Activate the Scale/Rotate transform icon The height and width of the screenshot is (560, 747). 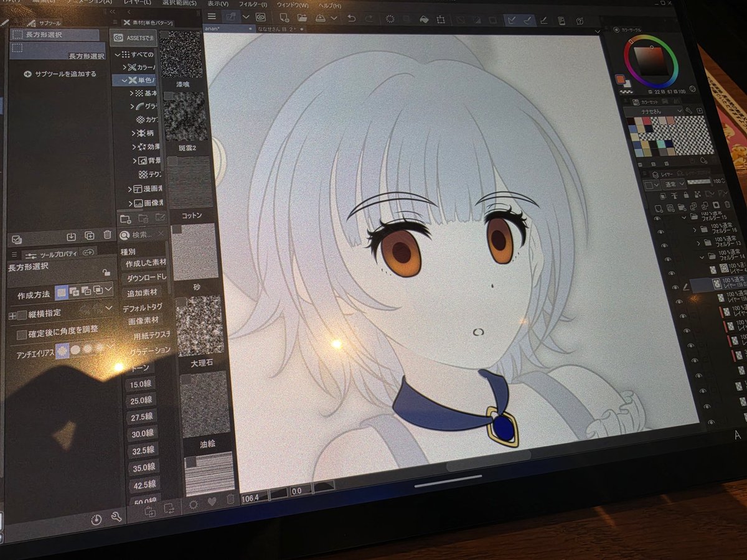pyautogui.click(x=441, y=19)
